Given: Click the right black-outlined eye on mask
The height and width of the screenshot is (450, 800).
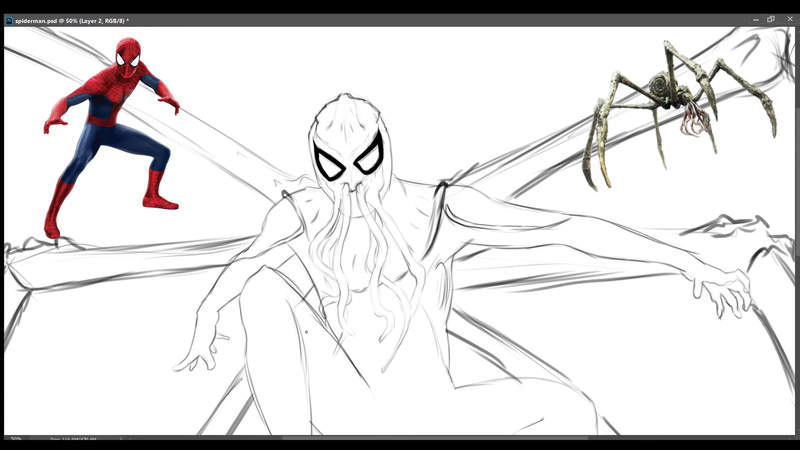Looking at the screenshot, I should [x=370, y=155].
